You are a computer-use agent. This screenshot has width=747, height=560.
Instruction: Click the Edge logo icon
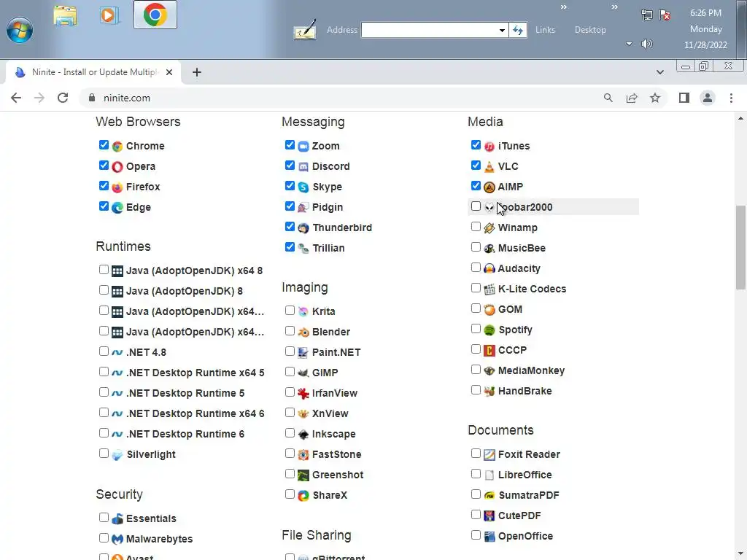[117, 208]
